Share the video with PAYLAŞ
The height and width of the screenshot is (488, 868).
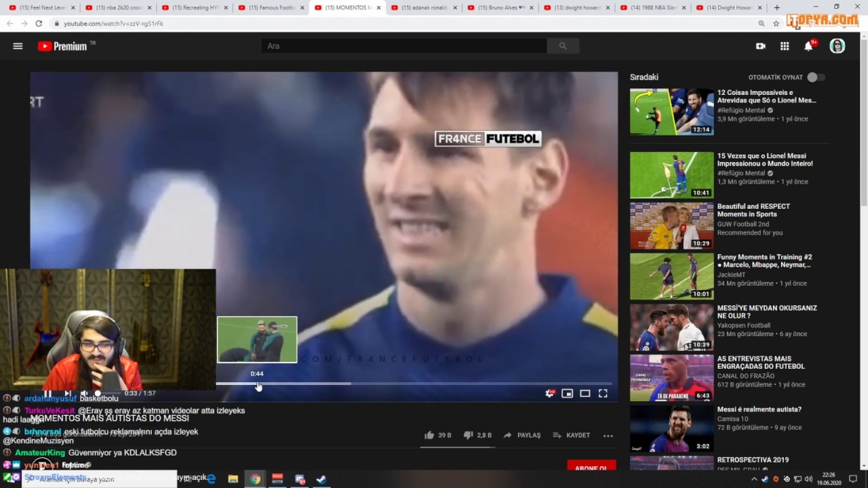[522, 435]
